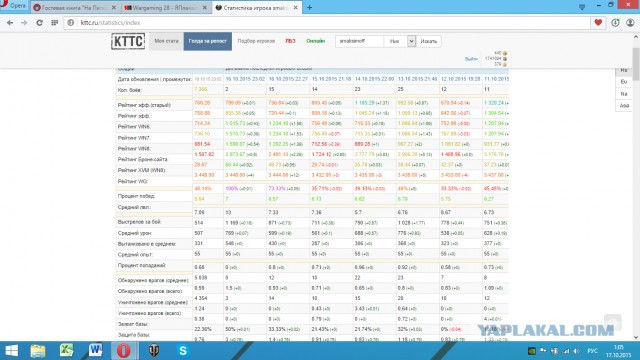Viewport: 640px width, 360px height.
Task: Open a new tab with plus button
Action: (x=309, y=7)
